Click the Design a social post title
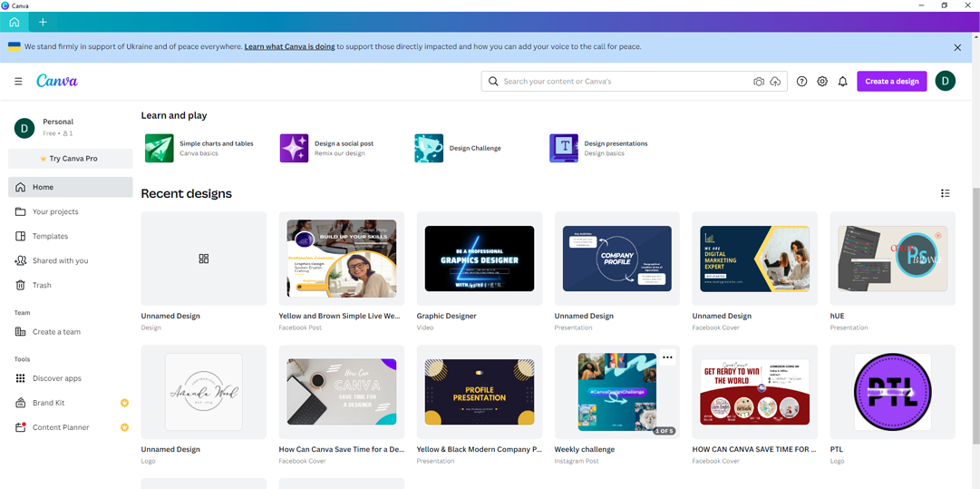 (344, 143)
